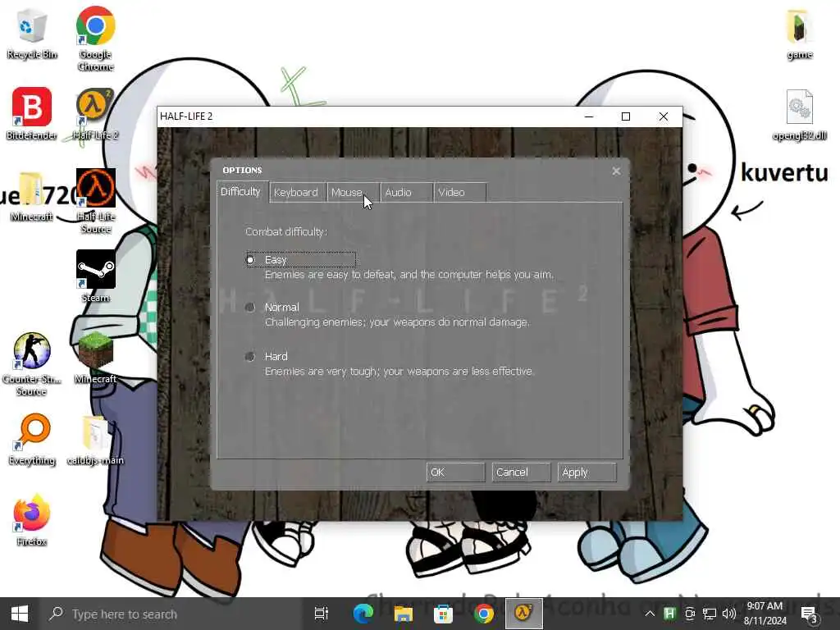The height and width of the screenshot is (630, 840).
Task: Open the network tray icon
Action: pyautogui.click(x=710, y=614)
